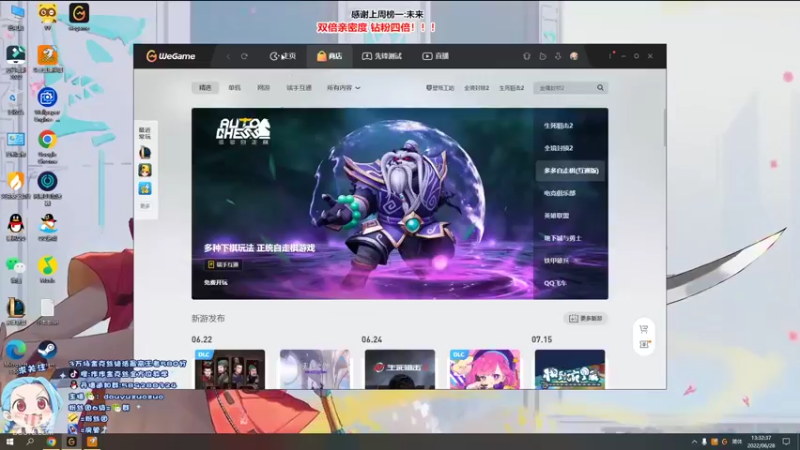The width and height of the screenshot is (800, 450).
Task: Open the user avatar profile
Action: tap(574, 56)
